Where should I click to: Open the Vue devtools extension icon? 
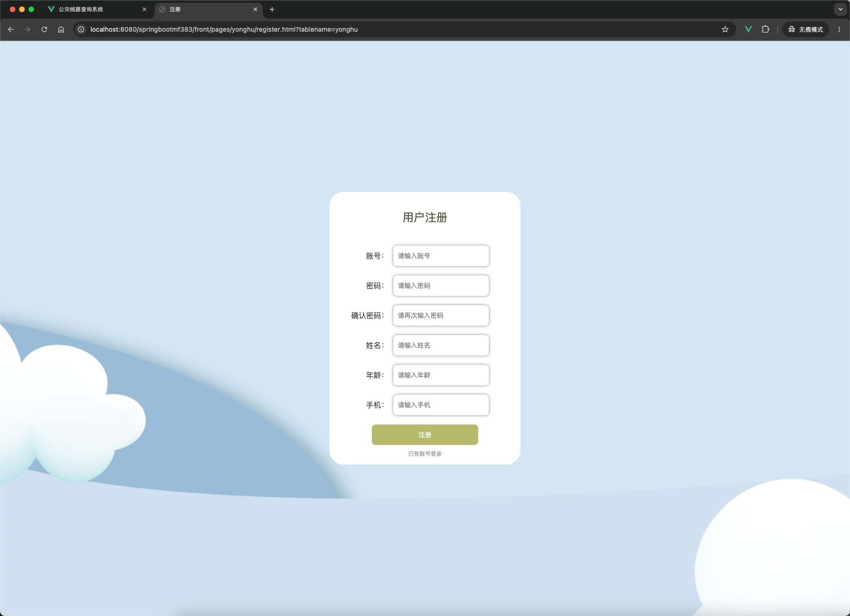pos(748,29)
